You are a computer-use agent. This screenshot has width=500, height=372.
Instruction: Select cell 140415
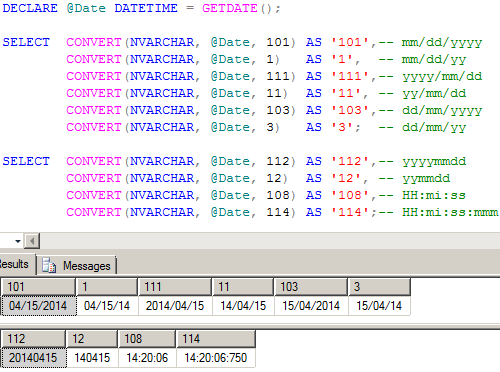[x=92, y=358]
